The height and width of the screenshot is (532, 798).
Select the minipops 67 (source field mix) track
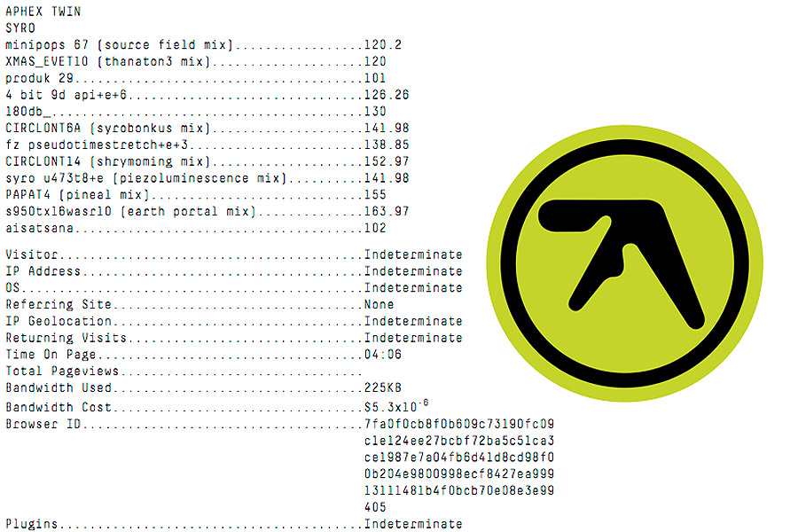[x=119, y=44]
